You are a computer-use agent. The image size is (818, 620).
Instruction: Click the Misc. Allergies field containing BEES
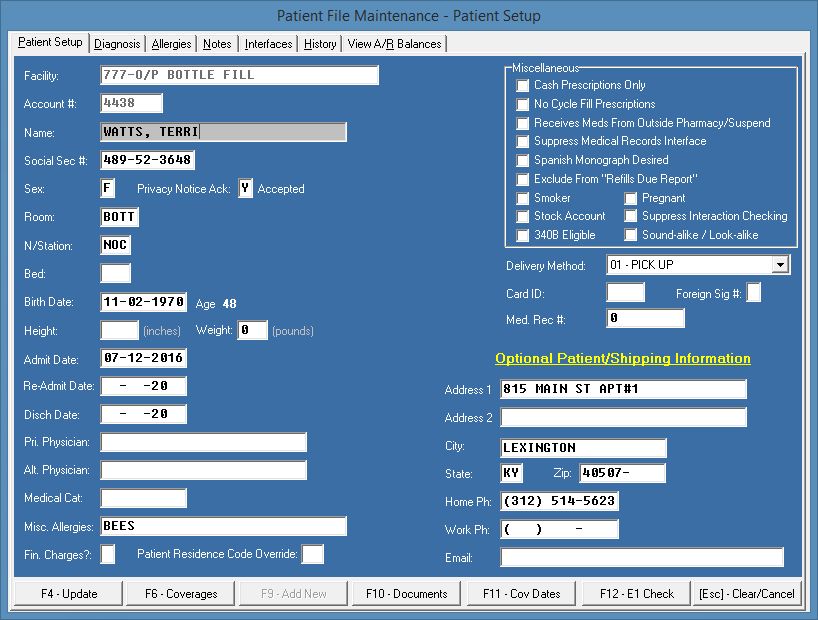[224, 526]
